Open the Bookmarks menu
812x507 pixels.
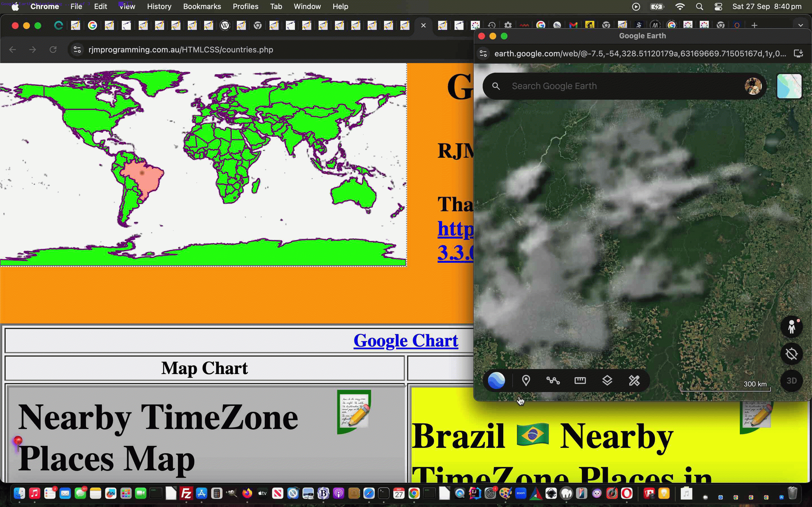point(202,6)
